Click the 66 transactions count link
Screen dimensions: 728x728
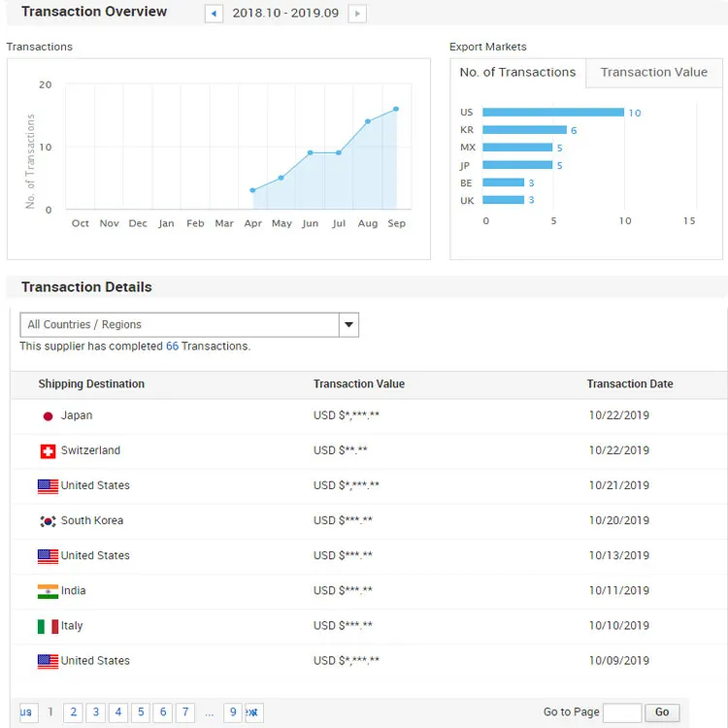pos(172,347)
